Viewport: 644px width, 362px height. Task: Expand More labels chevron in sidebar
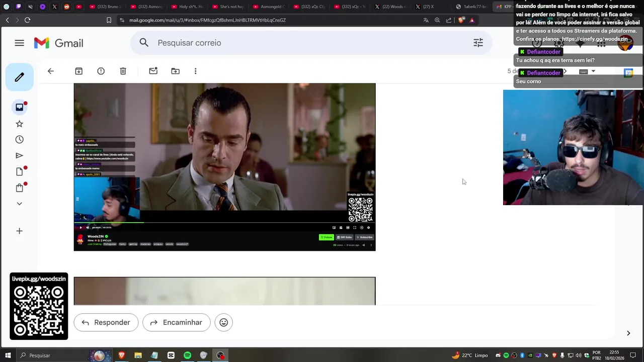click(x=19, y=204)
